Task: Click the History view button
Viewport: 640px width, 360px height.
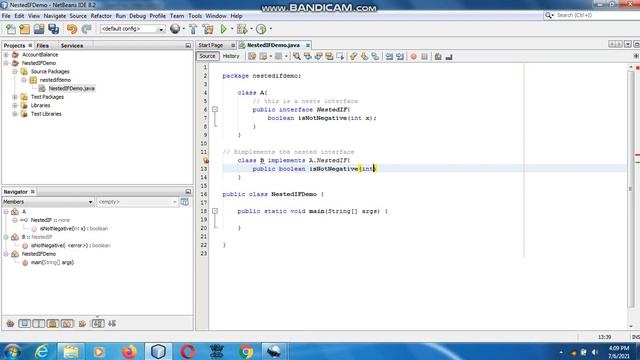Action: [231, 56]
